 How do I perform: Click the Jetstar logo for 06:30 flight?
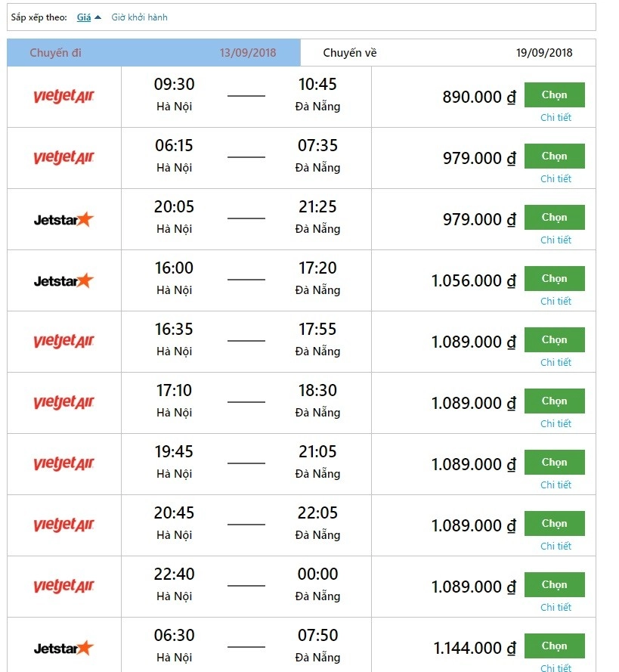click(63, 648)
